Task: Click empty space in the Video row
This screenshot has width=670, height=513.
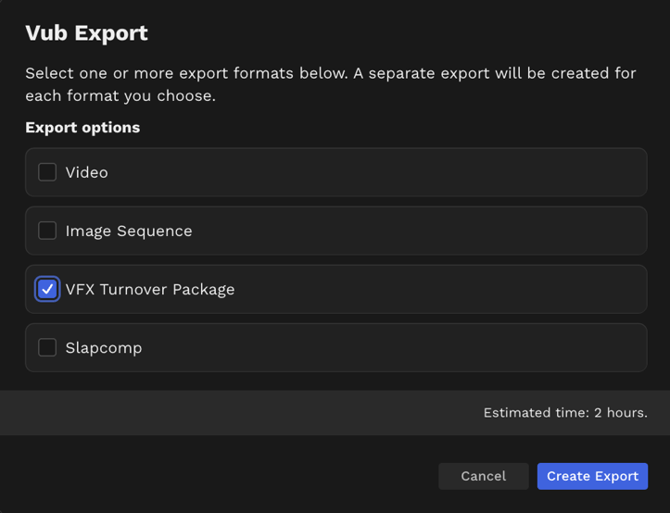Action: 400,172
